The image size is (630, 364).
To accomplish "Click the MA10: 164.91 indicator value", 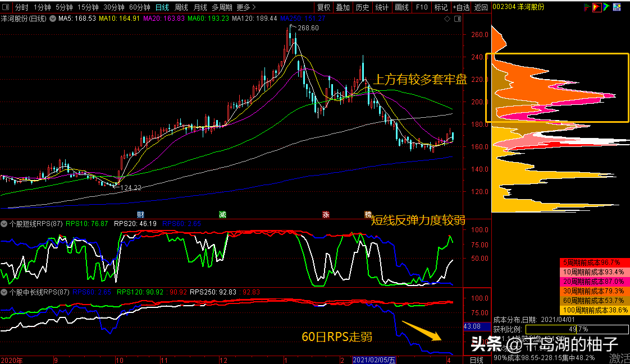I will point(120,19).
